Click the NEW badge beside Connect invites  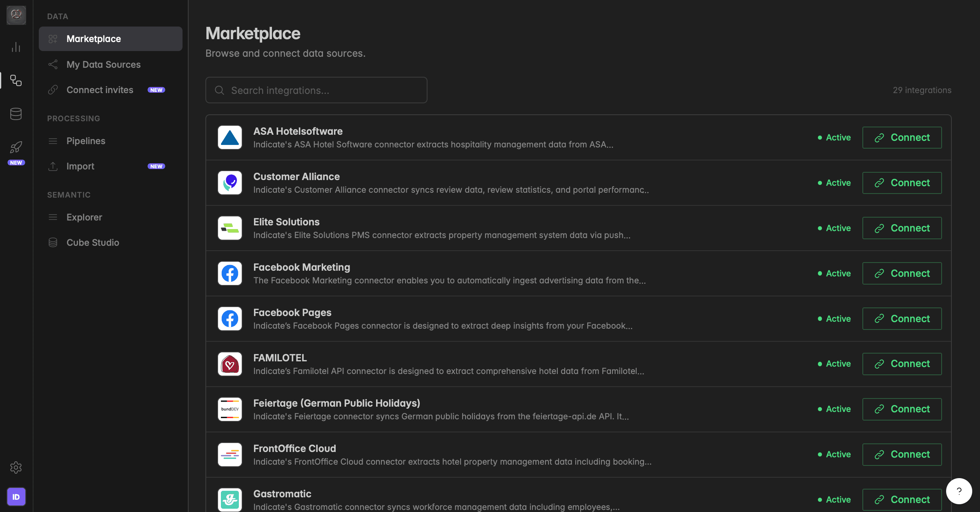coord(156,90)
